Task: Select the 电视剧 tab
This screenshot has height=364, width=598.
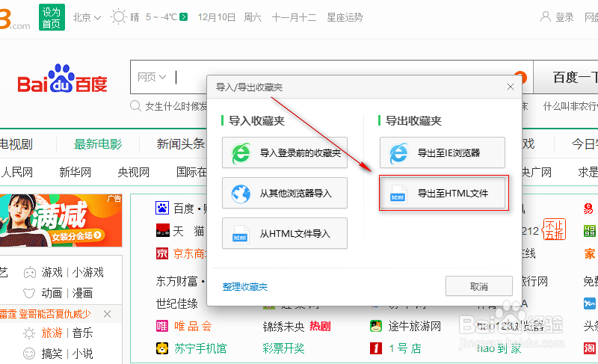Action: pos(16,144)
